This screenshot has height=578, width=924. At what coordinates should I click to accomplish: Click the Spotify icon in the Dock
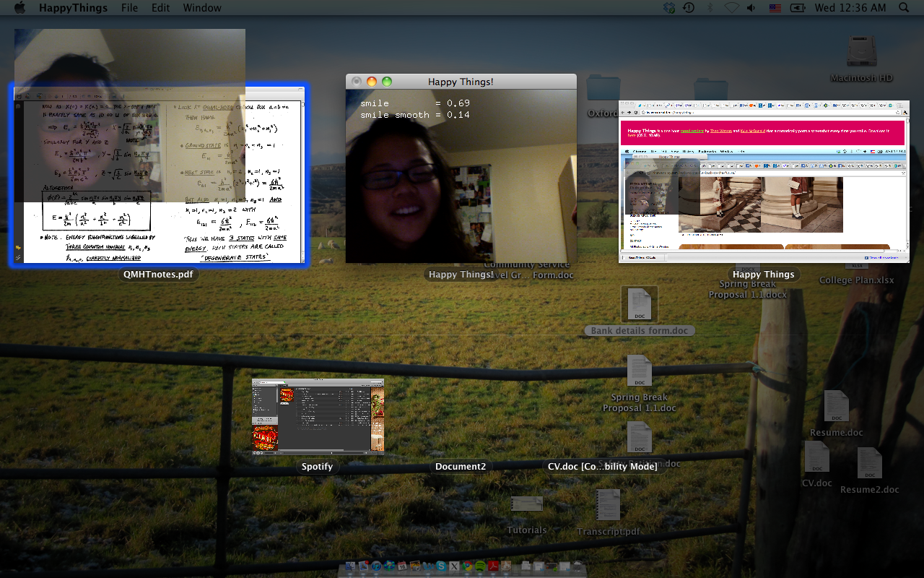(x=480, y=566)
